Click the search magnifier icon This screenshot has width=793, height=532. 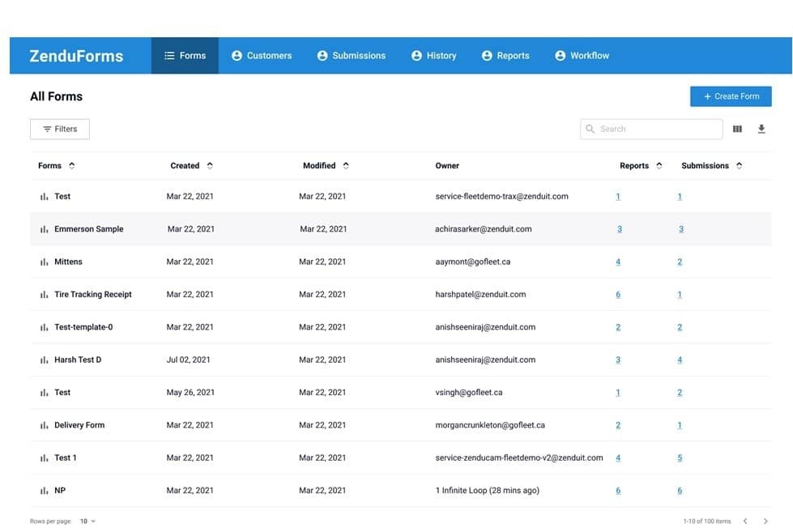click(x=590, y=129)
